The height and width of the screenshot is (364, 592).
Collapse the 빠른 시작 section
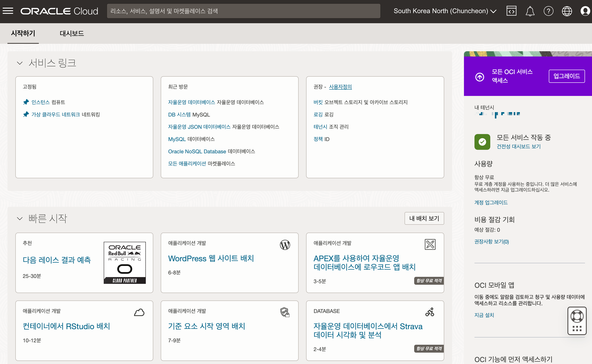(20, 219)
